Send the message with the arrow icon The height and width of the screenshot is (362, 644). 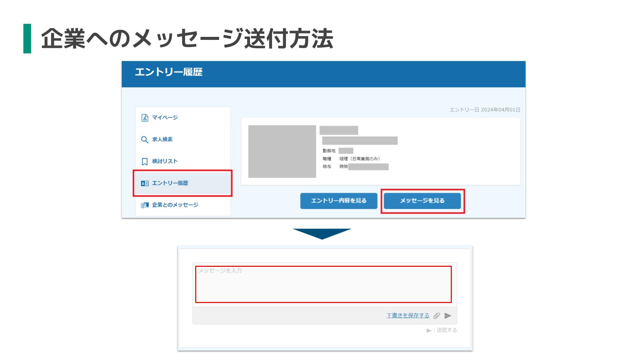(447, 315)
